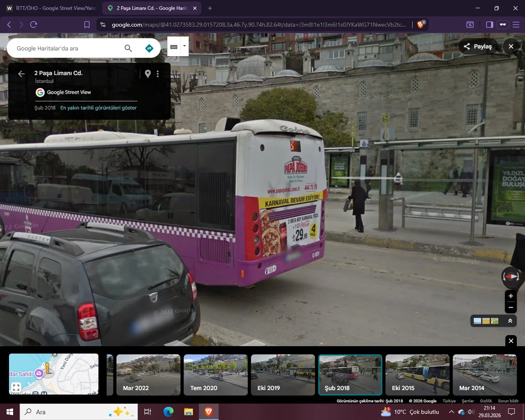Expand the minimap to fullscreen
This screenshot has height=420, width=525.
[x=16, y=387]
